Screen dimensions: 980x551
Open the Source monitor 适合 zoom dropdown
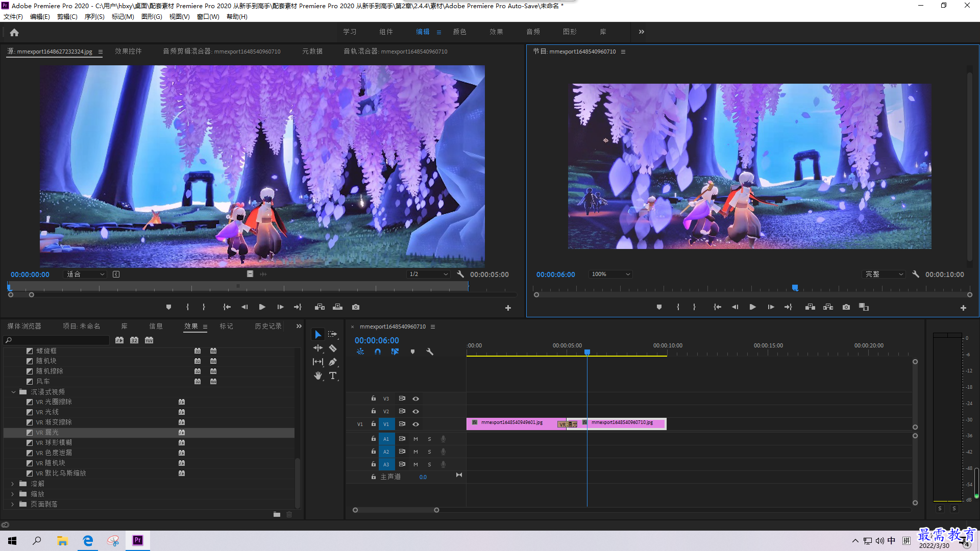coord(85,274)
